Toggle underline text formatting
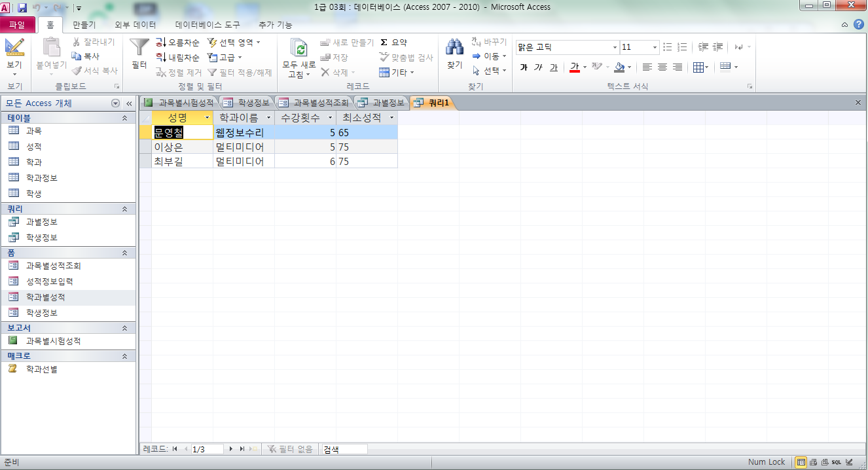Screen dimensions: 868x470 point(554,67)
